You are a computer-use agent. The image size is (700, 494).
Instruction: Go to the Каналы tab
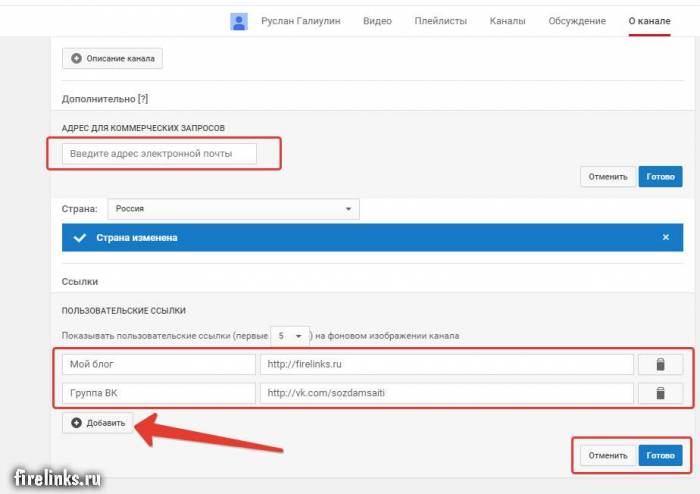coord(508,21)
